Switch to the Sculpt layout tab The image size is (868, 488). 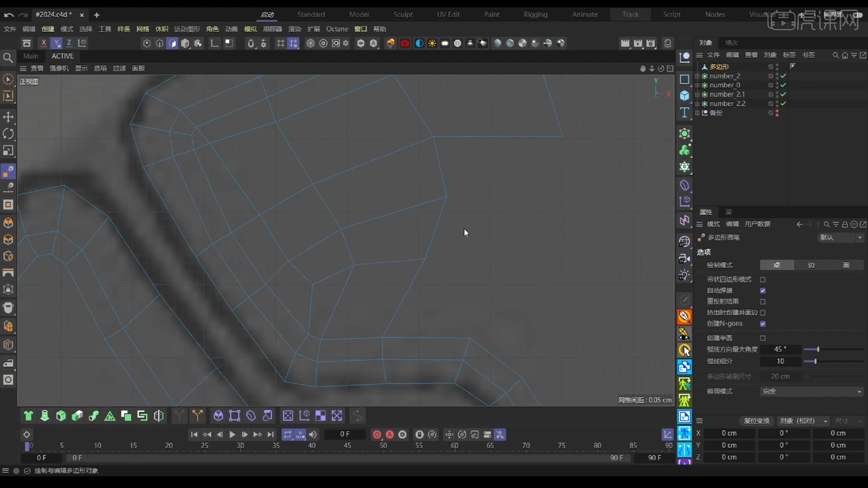pyautogui.click(x=403, y=14)
